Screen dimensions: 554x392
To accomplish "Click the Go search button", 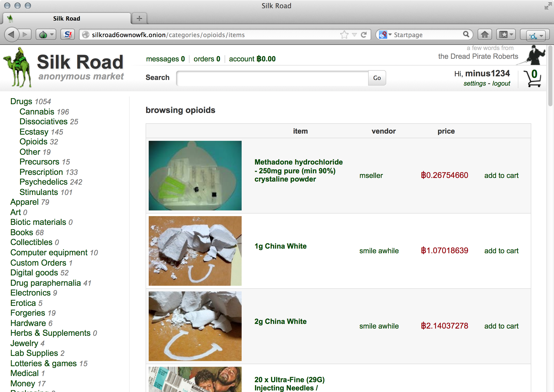I will pyautogui.click(x=376, y=77).
